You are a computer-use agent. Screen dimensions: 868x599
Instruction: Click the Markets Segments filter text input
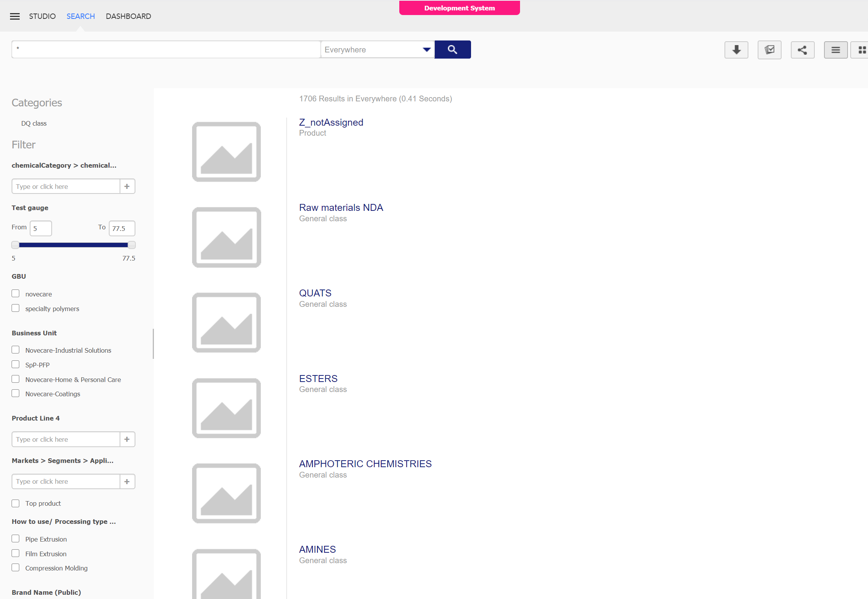click(66, 481)
